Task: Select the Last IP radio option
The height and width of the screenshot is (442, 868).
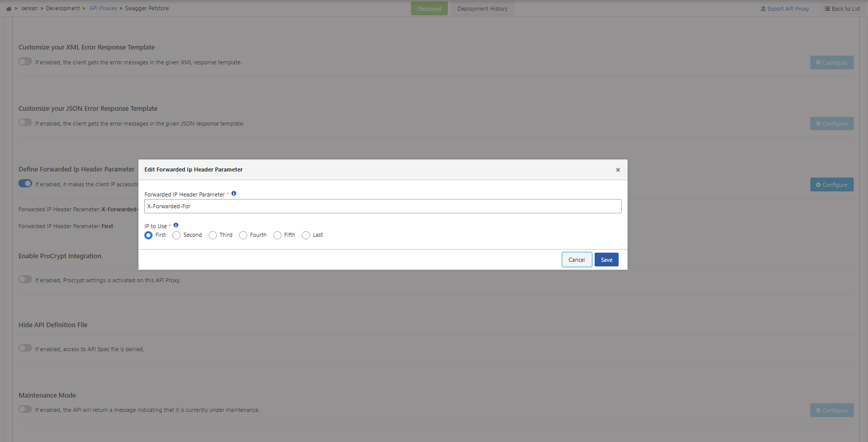Action: pos(306,235)
